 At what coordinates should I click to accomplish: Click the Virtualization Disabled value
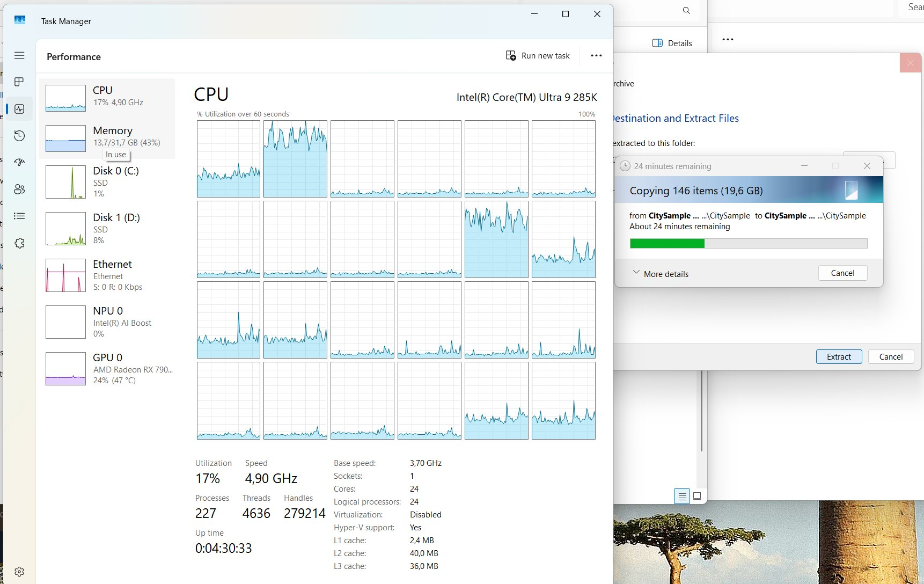(426, 514)
